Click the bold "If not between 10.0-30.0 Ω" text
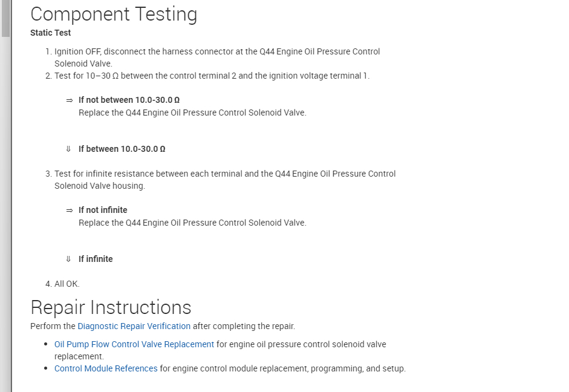The height and width of the screenshot is (392, 569). [x=129, y=100]
